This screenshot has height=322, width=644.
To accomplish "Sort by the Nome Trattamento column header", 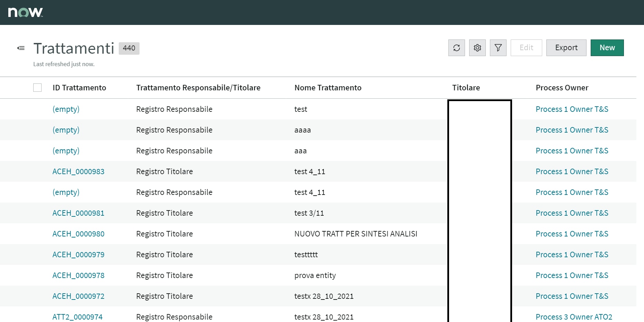I will tap(328, 88).
